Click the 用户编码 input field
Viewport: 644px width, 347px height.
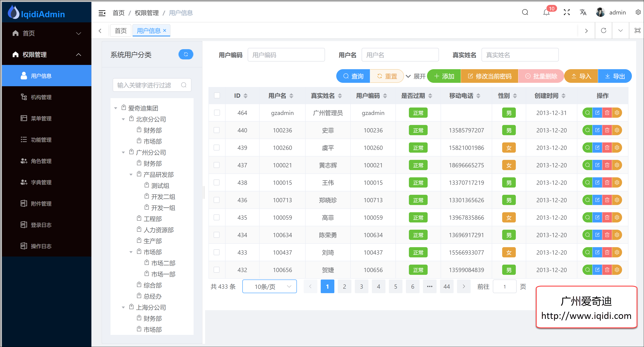click(286, 55)
